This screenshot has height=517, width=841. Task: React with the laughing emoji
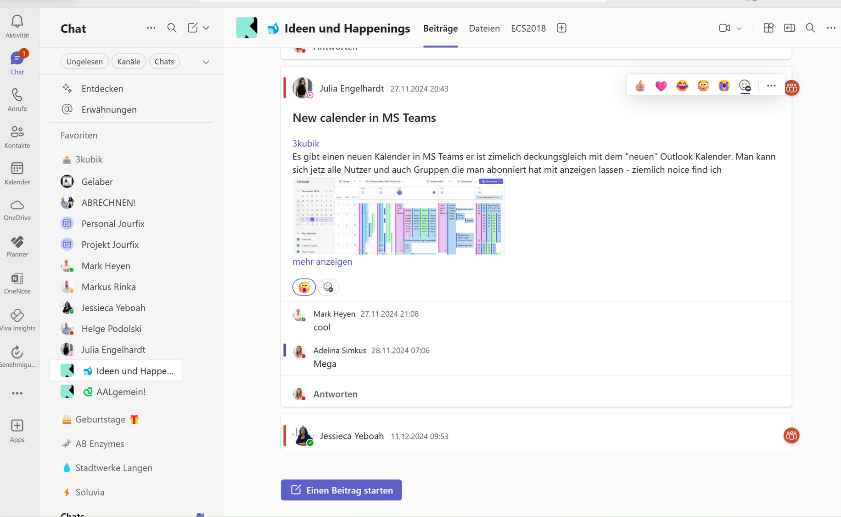682,86
